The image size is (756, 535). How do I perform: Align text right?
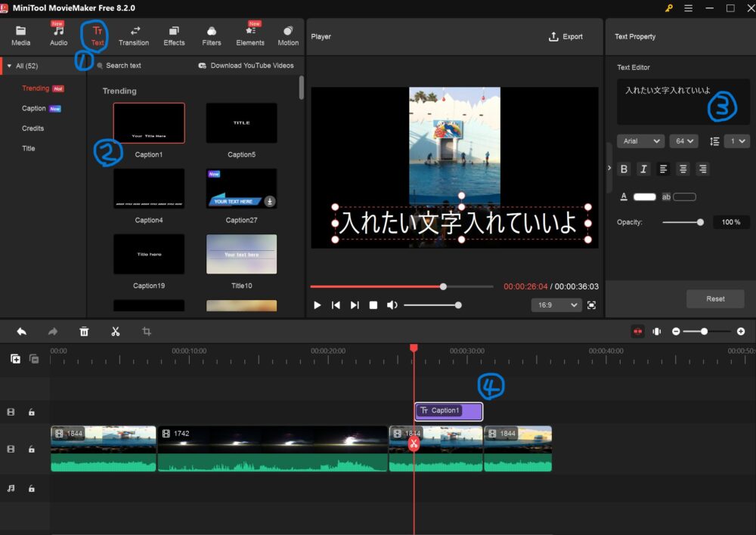pos(703,169)
